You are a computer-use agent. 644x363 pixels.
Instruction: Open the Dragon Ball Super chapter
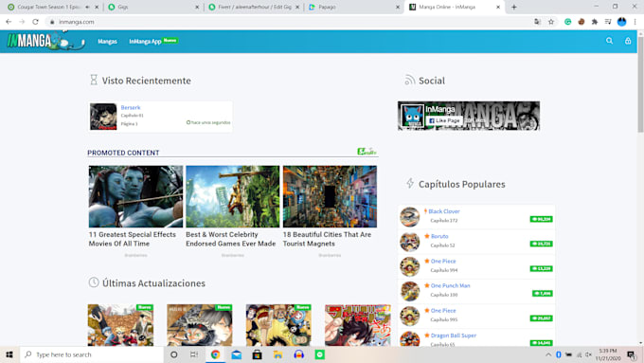coord(454,336)
